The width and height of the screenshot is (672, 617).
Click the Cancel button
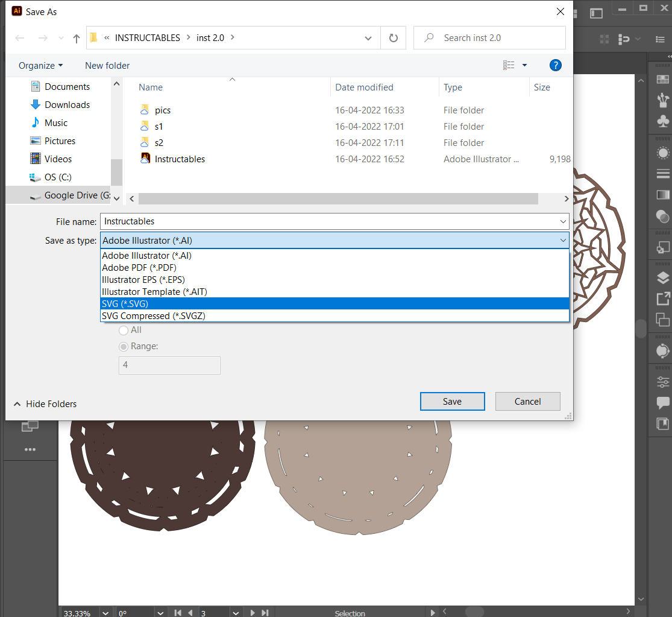click(x=527, y=401)
